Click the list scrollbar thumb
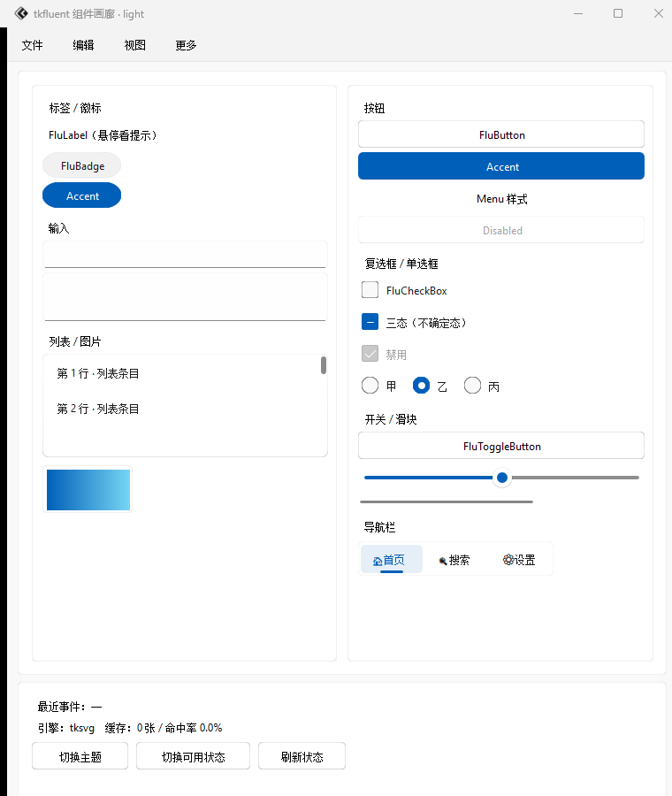672x796 pixels. tap(324, 365)
